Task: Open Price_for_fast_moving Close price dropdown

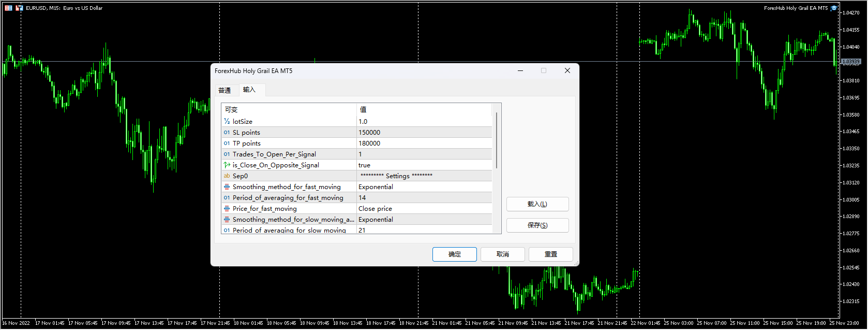Action: [x=424, y=208]
